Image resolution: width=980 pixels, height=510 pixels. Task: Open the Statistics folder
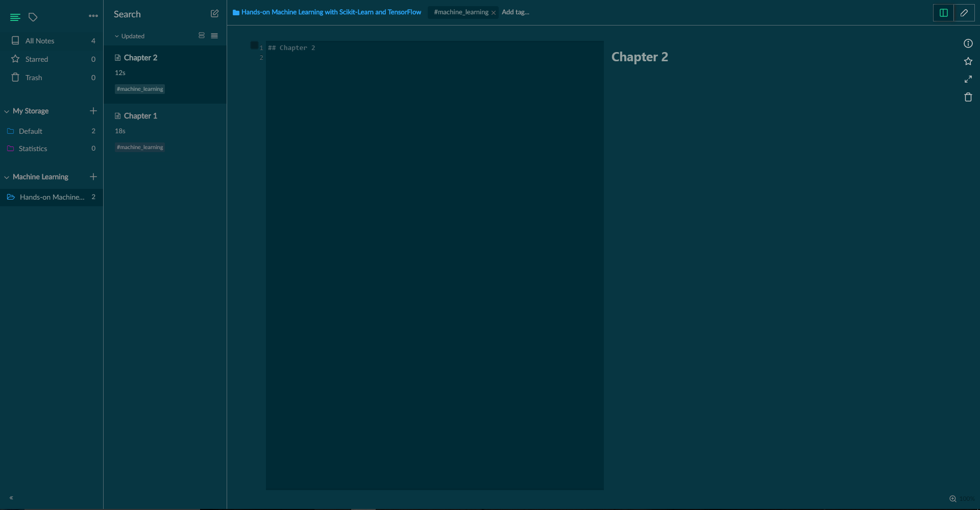point(52,149)
